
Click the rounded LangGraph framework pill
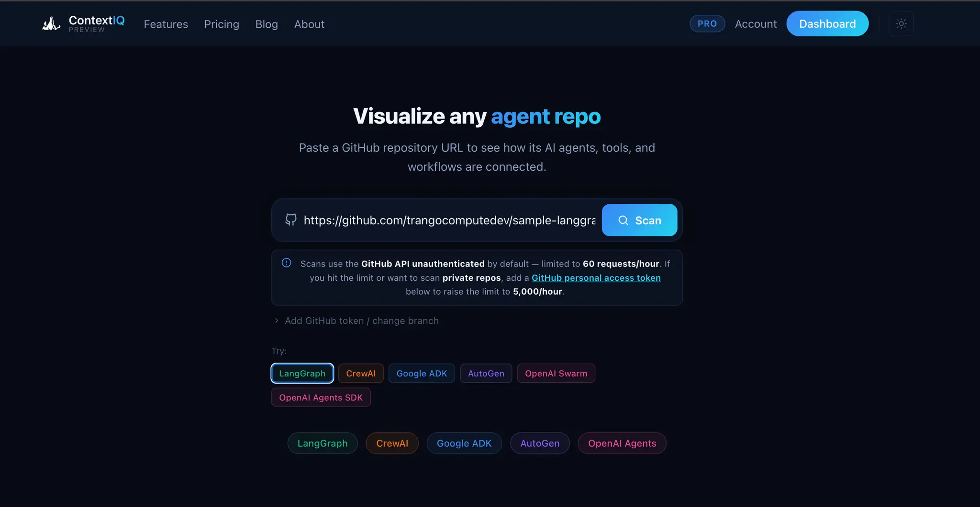(323, 443)
